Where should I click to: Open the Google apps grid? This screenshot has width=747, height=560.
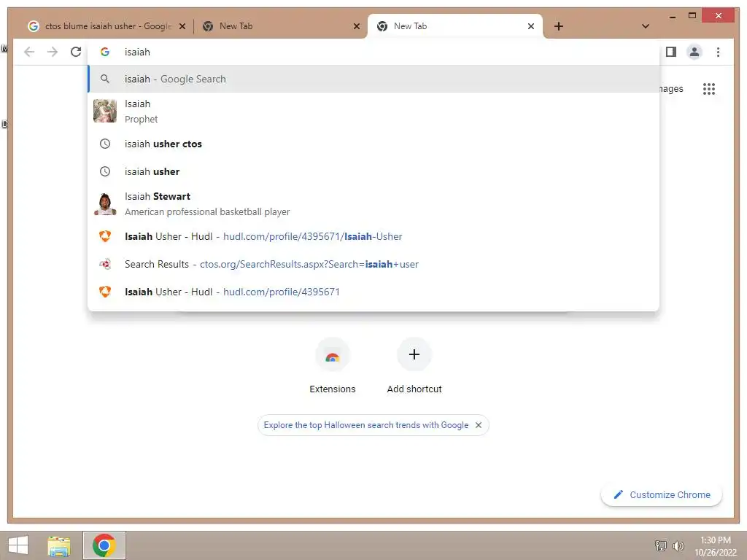point(709,88)
